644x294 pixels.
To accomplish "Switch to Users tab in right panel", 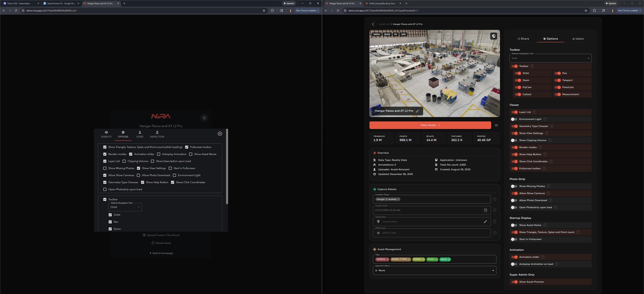I will point(578,39).
